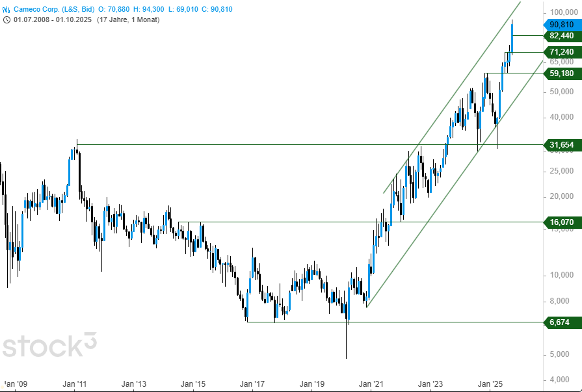Click the Jan '25 time axis label
This screenshot has height=392, width=582.
[490, 384]
